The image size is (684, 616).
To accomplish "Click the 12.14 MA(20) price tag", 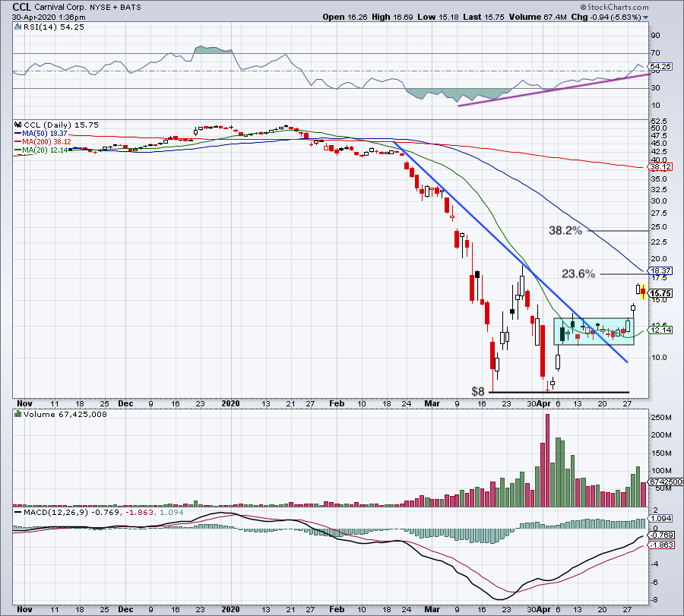I will tap(660, 330).
